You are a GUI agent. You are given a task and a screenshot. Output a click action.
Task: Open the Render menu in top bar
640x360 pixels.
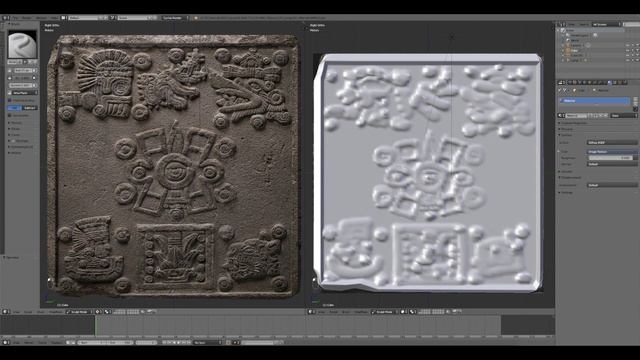tap(27, 18)
